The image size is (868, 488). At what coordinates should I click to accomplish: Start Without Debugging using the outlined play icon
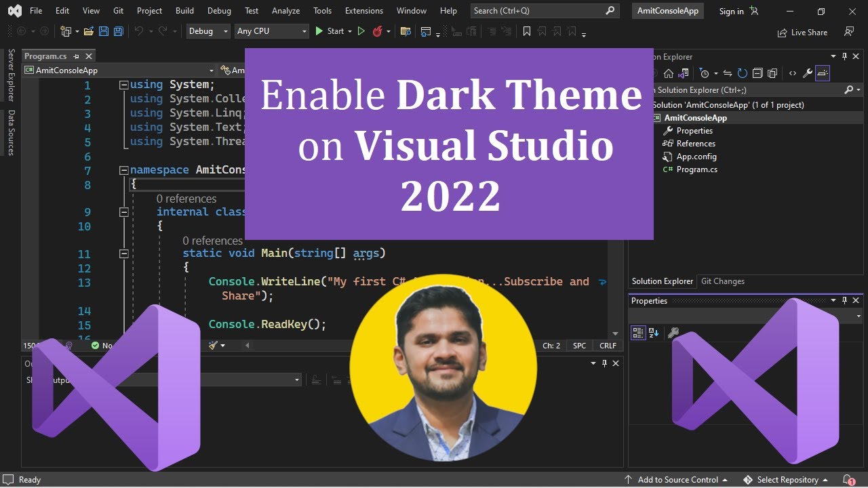(x=361, y=31)
